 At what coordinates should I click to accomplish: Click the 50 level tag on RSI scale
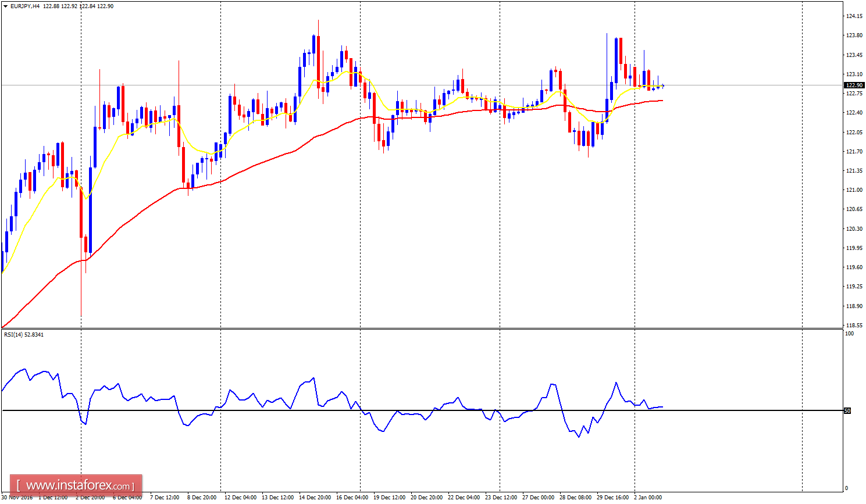point(849,410)
